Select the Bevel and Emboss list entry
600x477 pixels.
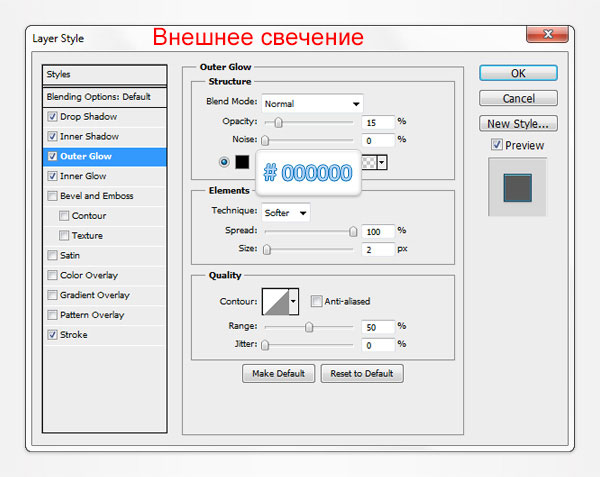[x=105, y=196]
